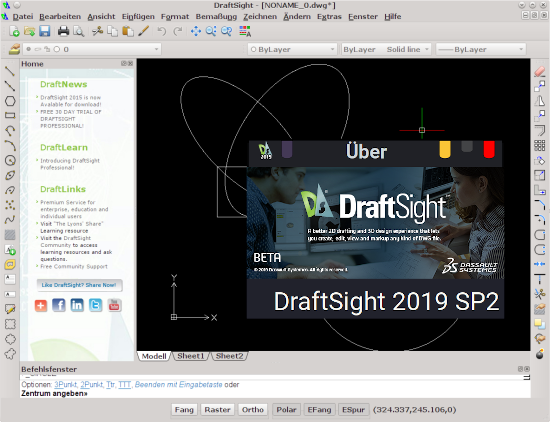Click the New drawing icon
This screenshot has height=422, width=550.
click(x=14, y=32)
